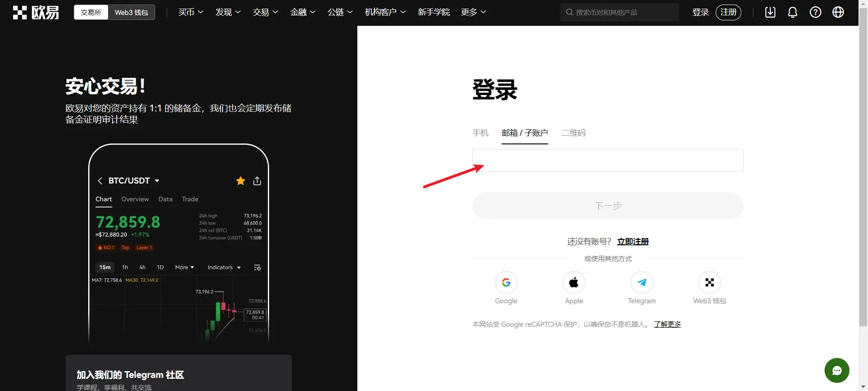Click the email / sub-account input field
This screenshot has height=391, width=868.
pos(607,160)
